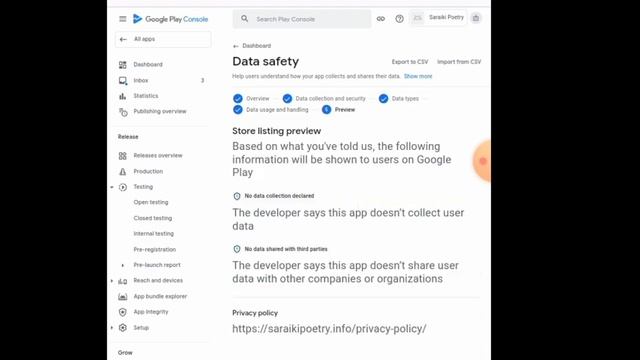Image resolution: width=640 pixels, height=360 pixels.
Task: Click the No data collection declared shield icon
Action: [237, 196]
